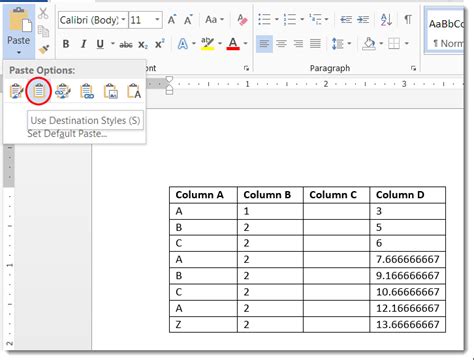Expand the font name dropdown arrow
This screenshot has height=360, width=474.
click(124, 20)
